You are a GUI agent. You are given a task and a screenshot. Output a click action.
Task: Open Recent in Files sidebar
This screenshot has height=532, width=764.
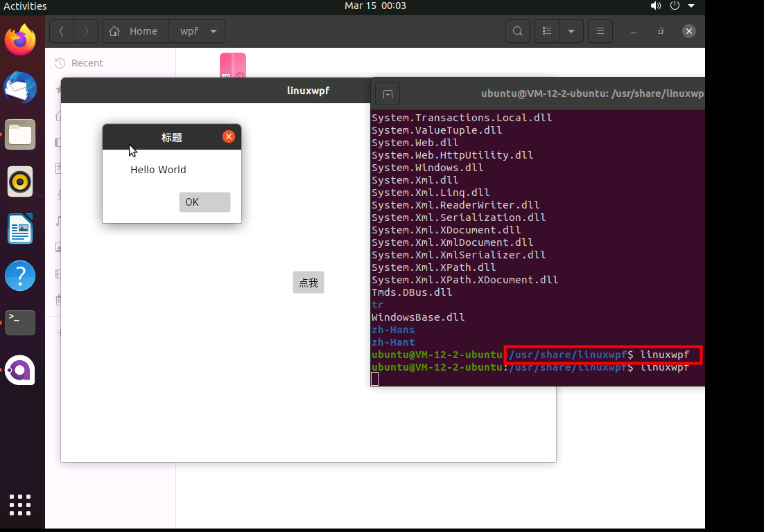pos(87,63)
